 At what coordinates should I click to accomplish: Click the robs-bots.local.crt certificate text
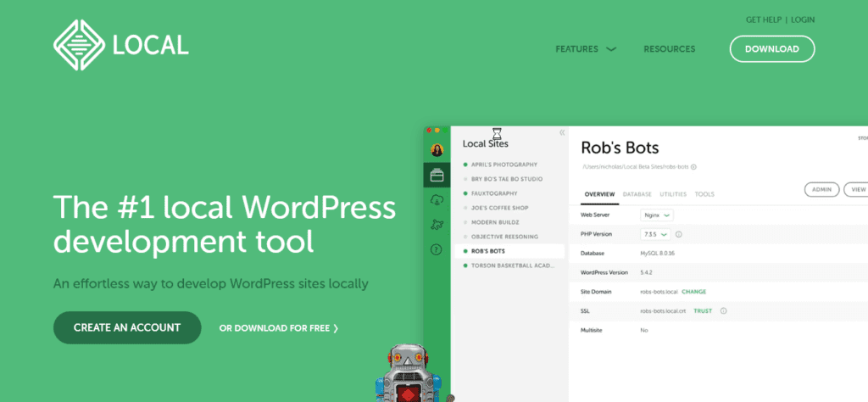[662, 310]
